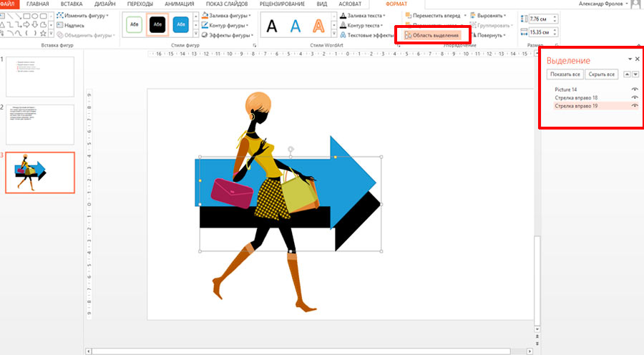This screenshot has width=644, height=355.
Task: Select Picture 14 in selection list
Action: click(565, 89)
